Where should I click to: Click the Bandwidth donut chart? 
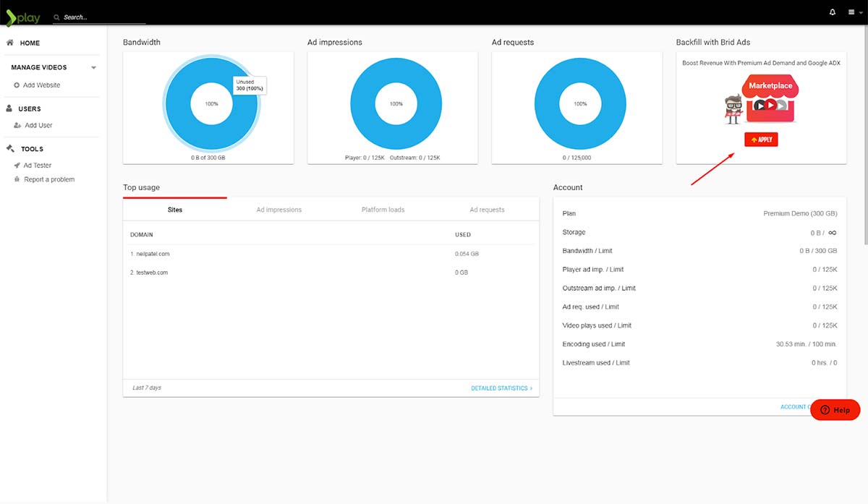(211, 103)
